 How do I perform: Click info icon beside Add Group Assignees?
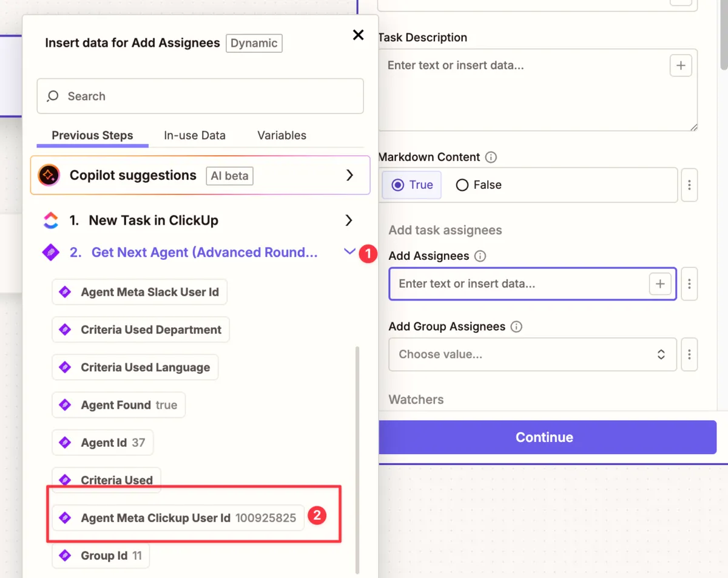coord(516,327)
